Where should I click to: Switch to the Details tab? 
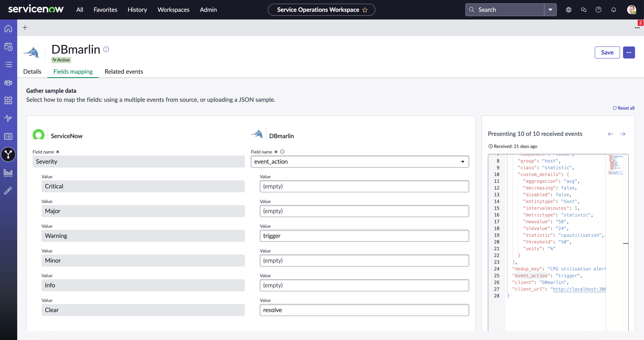pos(32,72)
